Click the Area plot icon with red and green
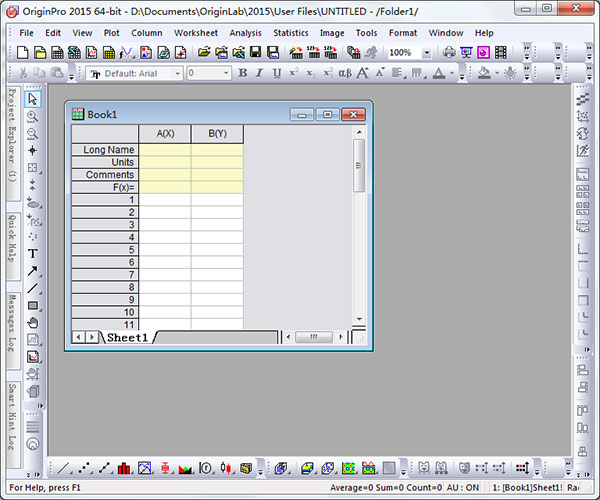Viewport: 600px width, 500px height. coord(185,468)
